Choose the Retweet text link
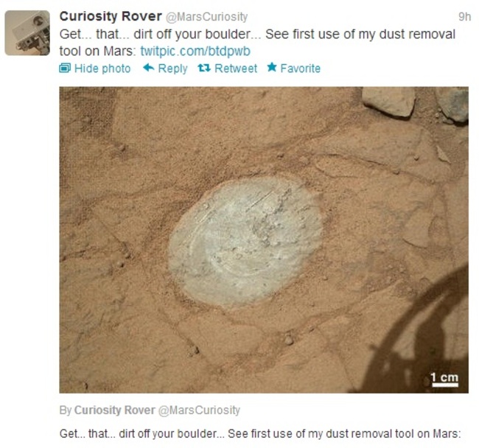This screenshot has width=479, height=448. [x=236, y=68]
